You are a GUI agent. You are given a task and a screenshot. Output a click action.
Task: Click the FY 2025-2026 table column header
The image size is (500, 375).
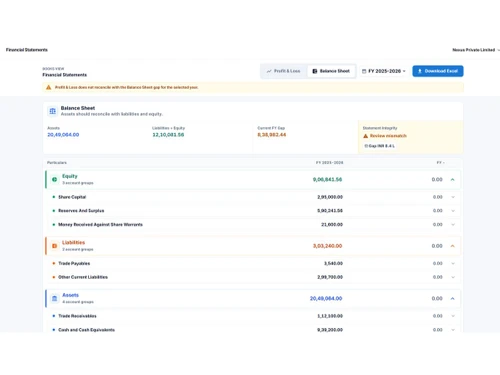click(329, 163)
